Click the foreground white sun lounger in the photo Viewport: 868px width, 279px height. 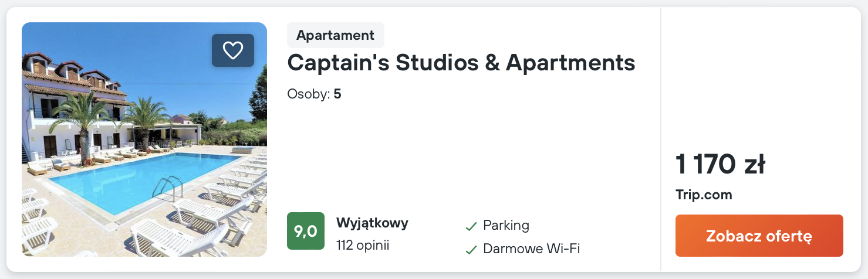pyautogui.click(x=176, y=237)
